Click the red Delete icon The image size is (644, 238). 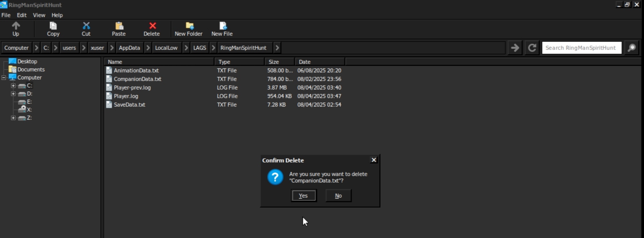coord(152,26)
